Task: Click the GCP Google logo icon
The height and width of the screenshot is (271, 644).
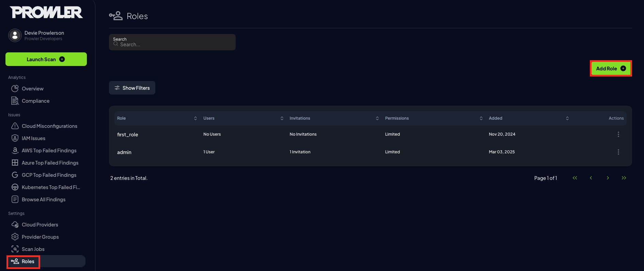Action: pos(15,175)
